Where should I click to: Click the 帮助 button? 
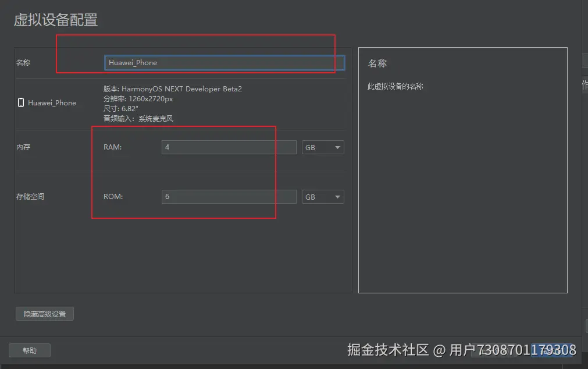pos(30,350)
